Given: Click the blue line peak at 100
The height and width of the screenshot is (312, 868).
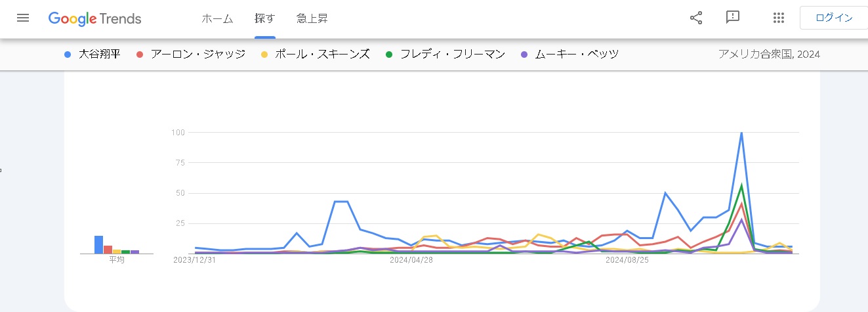Looking at the screenshot, I should pyautogui.click(x=741, y=133).
